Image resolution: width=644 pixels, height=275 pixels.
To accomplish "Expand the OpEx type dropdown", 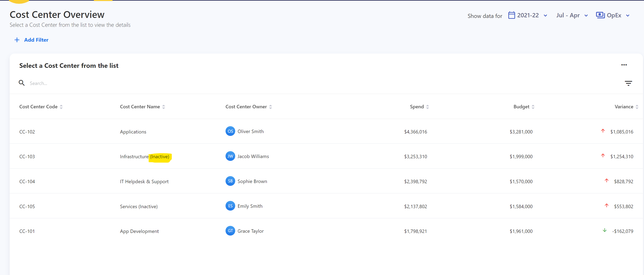I will 627,16.
